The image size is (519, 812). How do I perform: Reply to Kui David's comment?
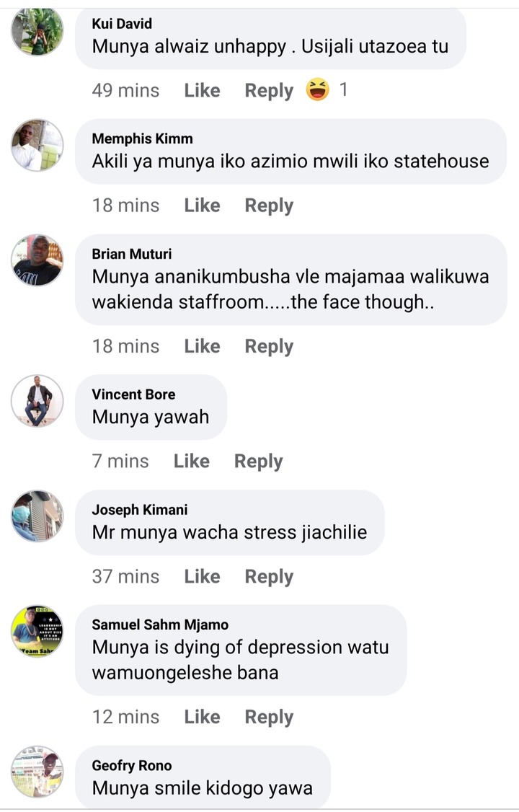[x=269, y=91]
